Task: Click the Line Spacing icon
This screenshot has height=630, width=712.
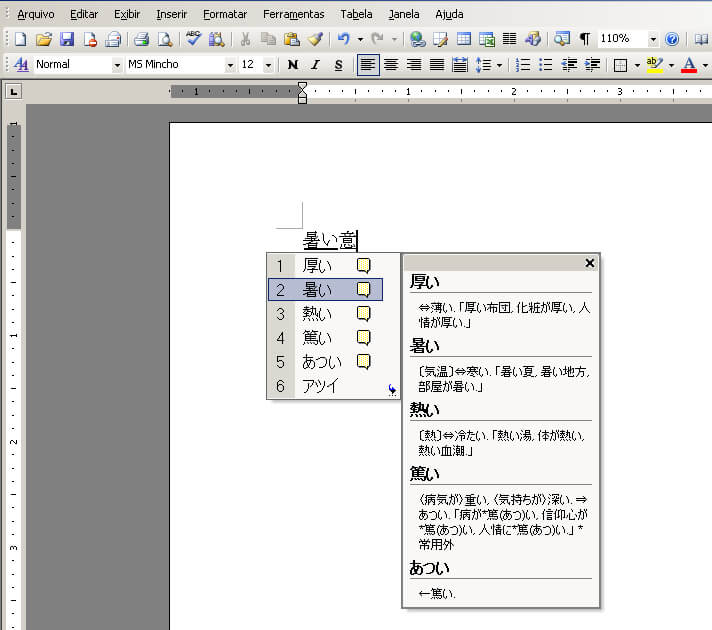Action: [483, 64]
